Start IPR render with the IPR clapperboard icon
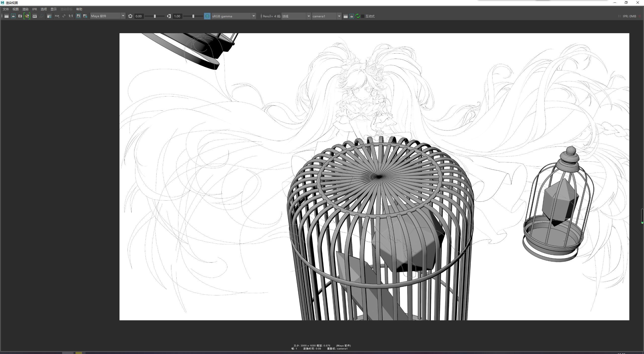The image size is (644, 354). [x=35, y=16]
